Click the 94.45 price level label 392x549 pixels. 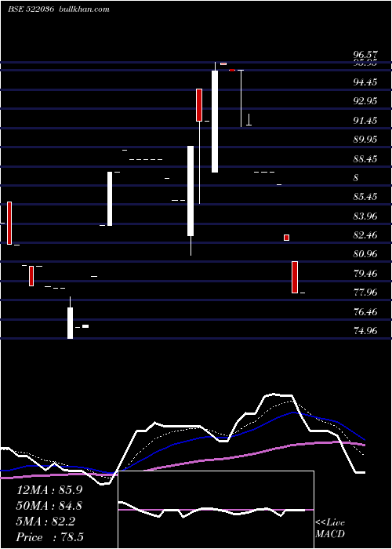point(365,82)
